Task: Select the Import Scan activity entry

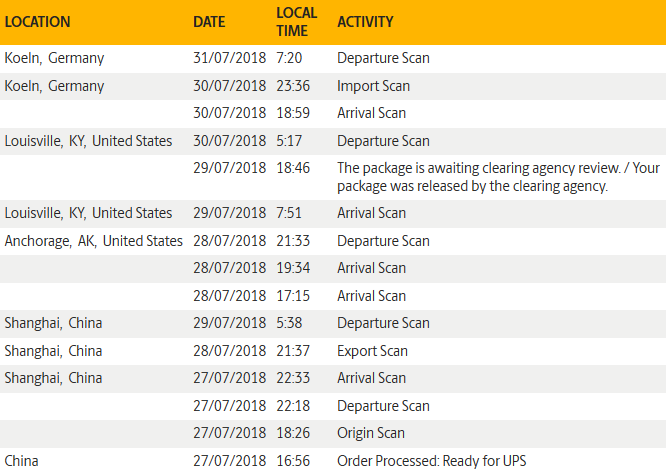Action: click(x=374, y=86)
